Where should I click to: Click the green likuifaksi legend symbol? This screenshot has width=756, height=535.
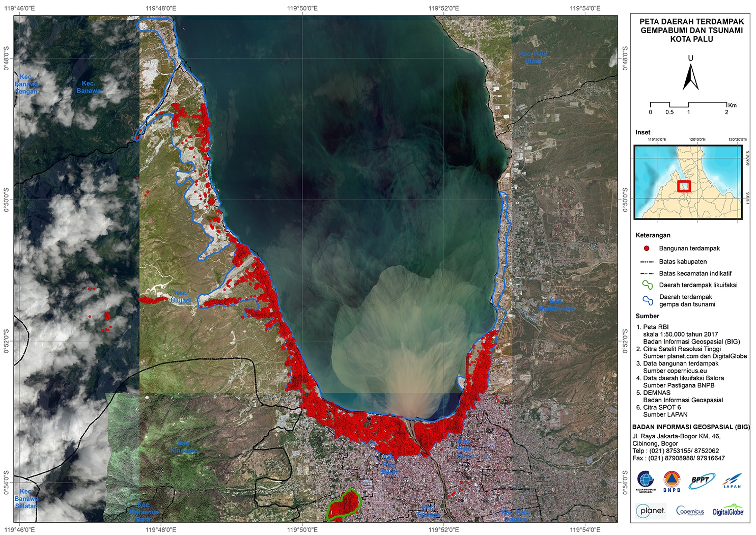(647, 285)
